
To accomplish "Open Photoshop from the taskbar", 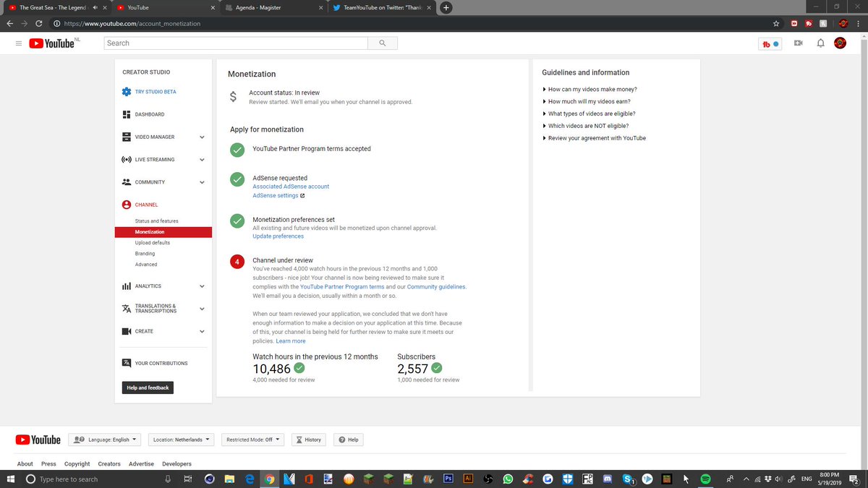I will click(x=448, y=479).
